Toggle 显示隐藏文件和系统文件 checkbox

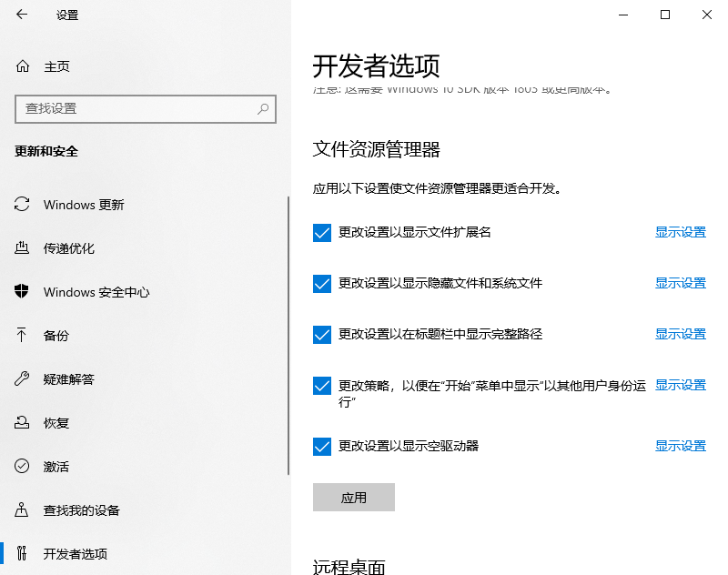point(322,284)
